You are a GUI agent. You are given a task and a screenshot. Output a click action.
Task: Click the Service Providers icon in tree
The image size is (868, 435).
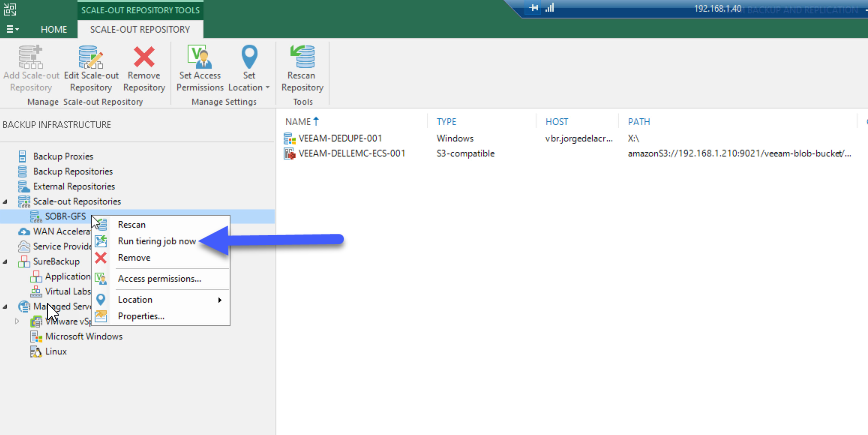(24, 246)
